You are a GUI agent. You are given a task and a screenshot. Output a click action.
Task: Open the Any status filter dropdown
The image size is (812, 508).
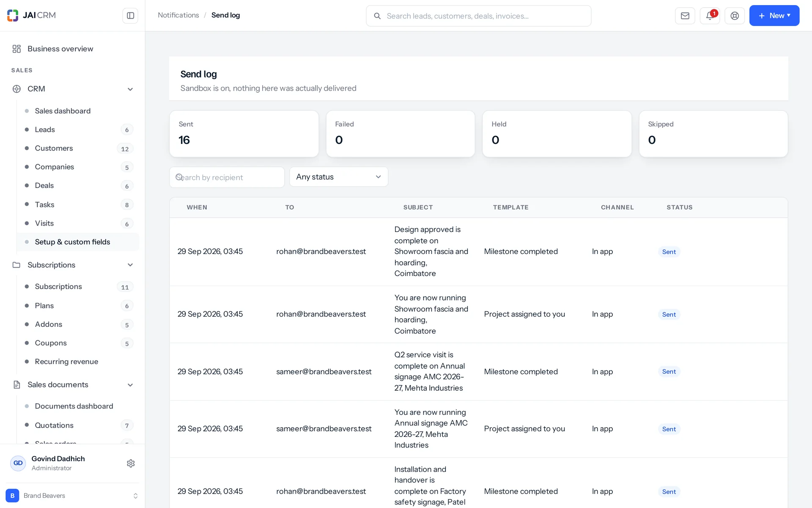pos(339,177)
